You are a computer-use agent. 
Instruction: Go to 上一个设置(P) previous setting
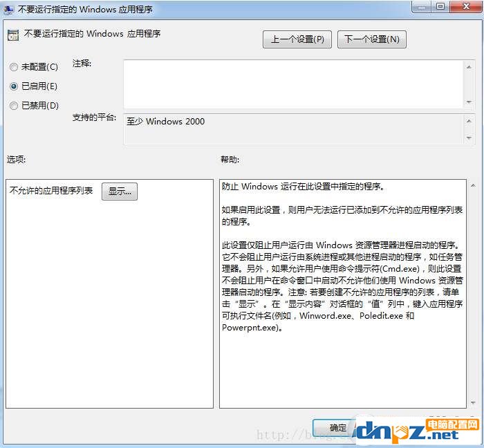point(297,39)
